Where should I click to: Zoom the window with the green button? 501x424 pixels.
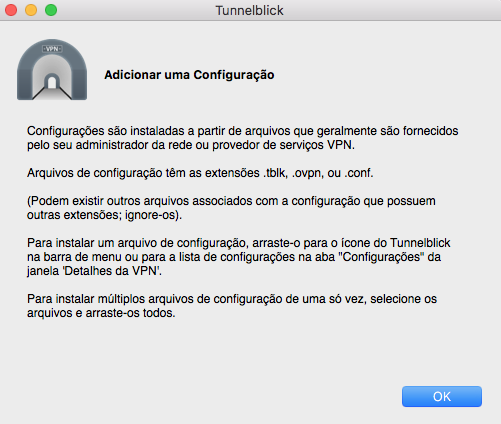coord(51,10)
